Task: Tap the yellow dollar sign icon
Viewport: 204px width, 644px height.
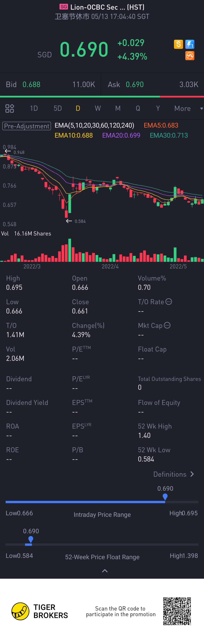Action: (178, 44)
